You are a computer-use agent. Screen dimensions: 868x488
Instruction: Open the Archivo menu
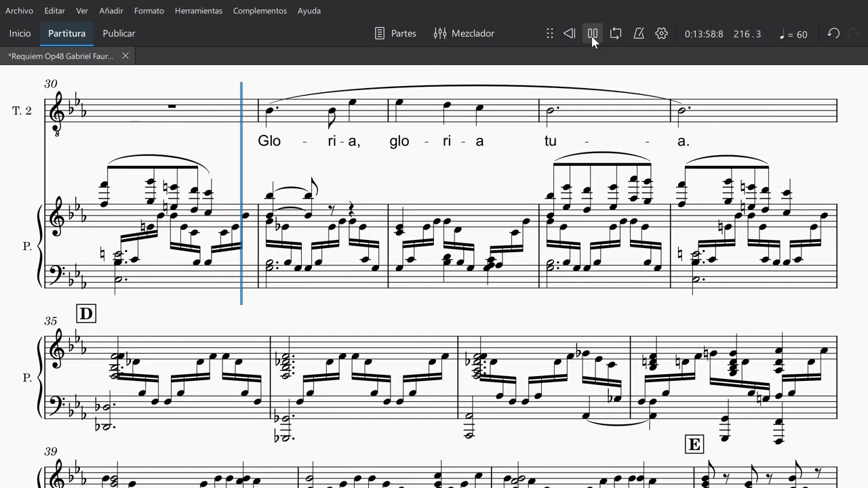click(x=19, y=11)
